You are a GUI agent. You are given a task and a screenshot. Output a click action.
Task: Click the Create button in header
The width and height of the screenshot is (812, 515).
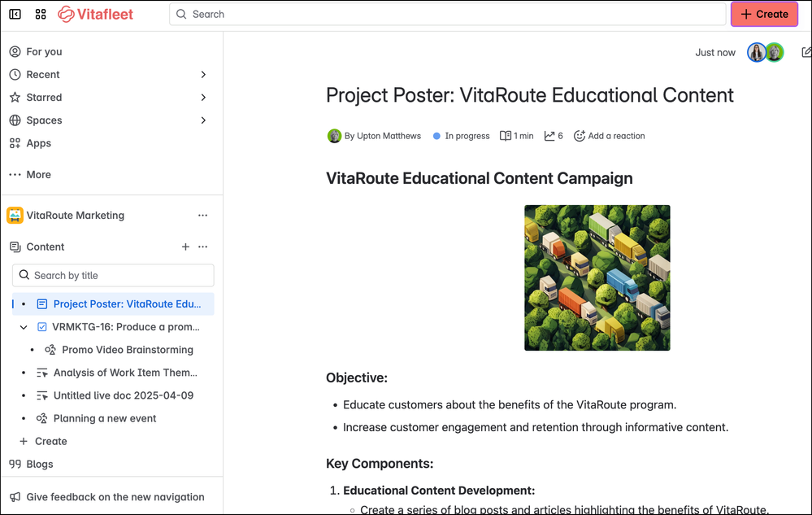(764, 14)
